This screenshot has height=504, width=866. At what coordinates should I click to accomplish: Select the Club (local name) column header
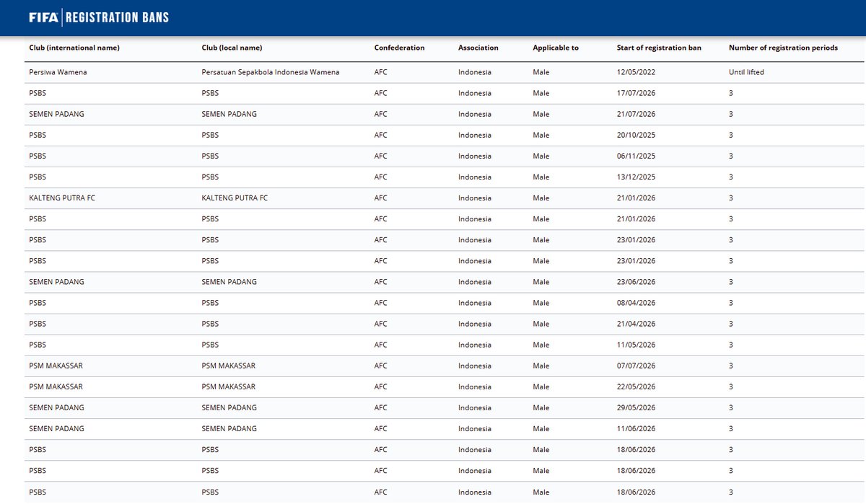point(232,48)
